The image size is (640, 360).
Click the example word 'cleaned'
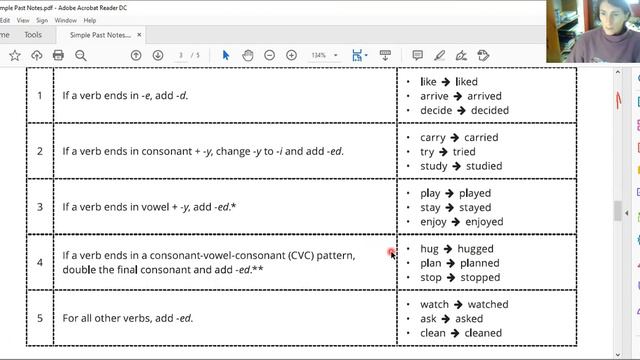483,333
